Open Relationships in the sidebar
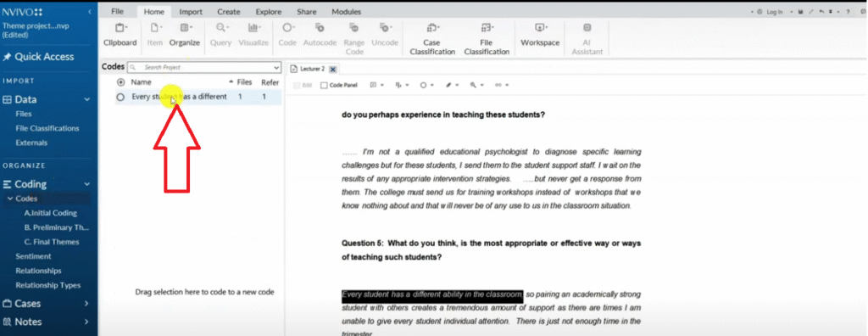 click(x=39, y=272)
